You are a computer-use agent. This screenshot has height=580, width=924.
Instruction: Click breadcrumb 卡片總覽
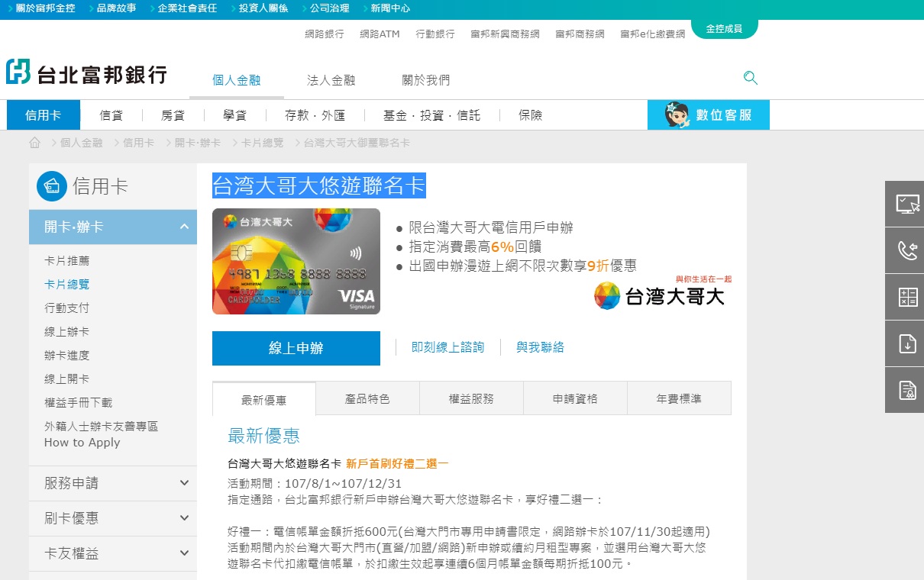click(262, 143)
